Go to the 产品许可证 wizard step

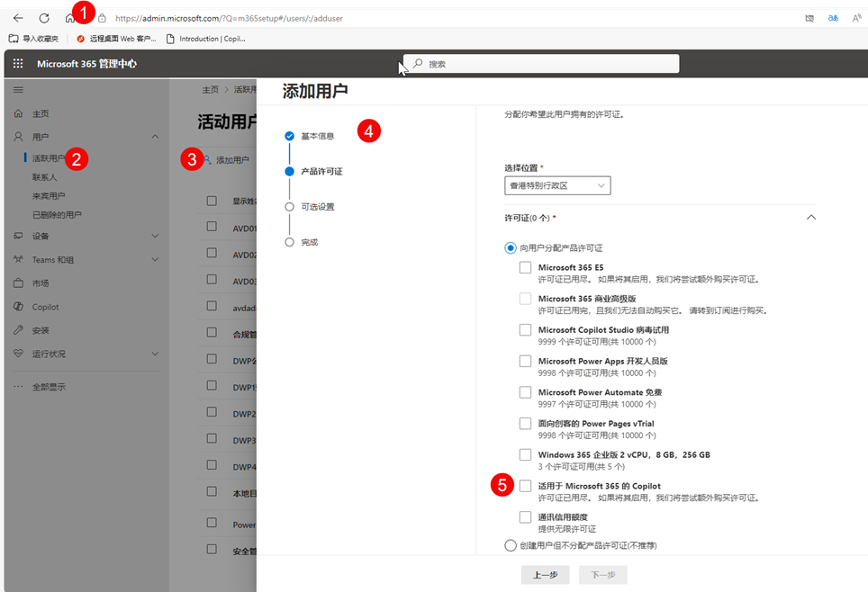[x=321, y=172]
